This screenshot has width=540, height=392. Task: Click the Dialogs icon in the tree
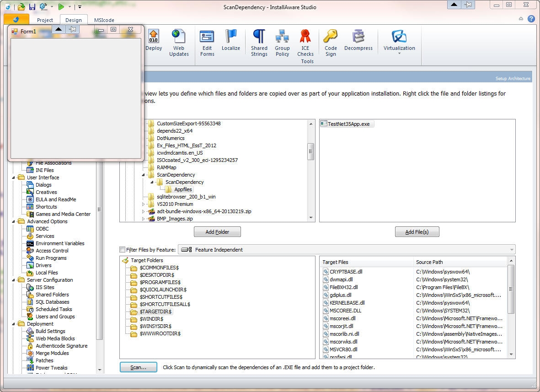click(30, 185)
